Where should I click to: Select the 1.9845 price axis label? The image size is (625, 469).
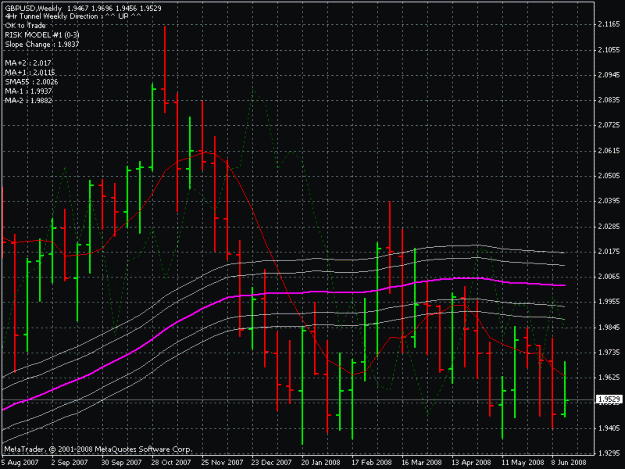click(x=609, y=327)
